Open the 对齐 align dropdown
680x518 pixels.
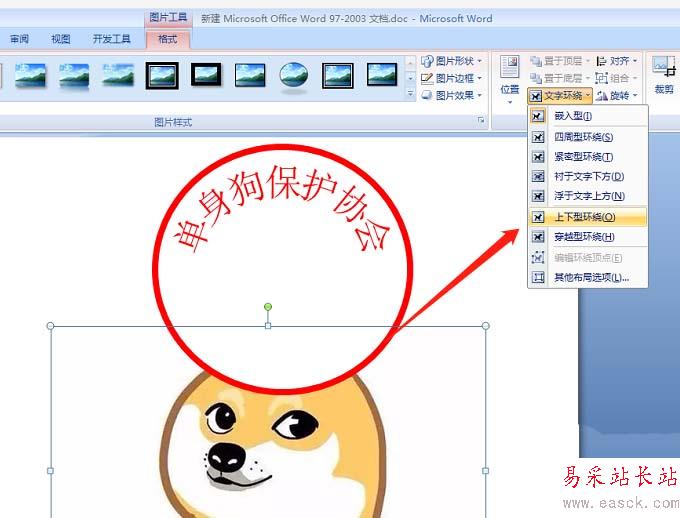pos(616,61)
